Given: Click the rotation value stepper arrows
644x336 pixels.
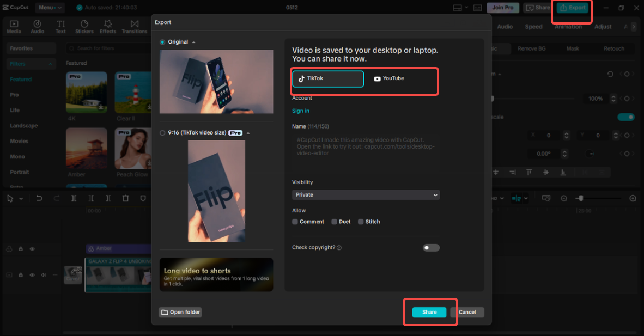Looking at the screenshot, I should [564, 154].
